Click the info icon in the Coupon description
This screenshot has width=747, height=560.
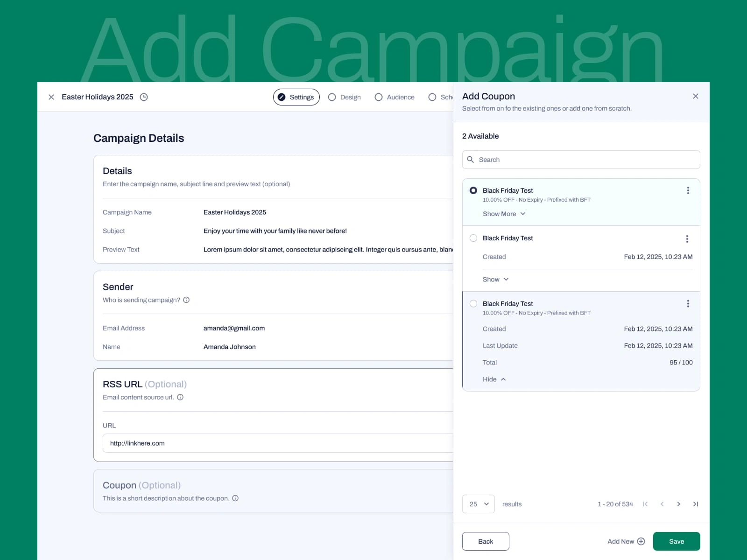pos(236,498)
